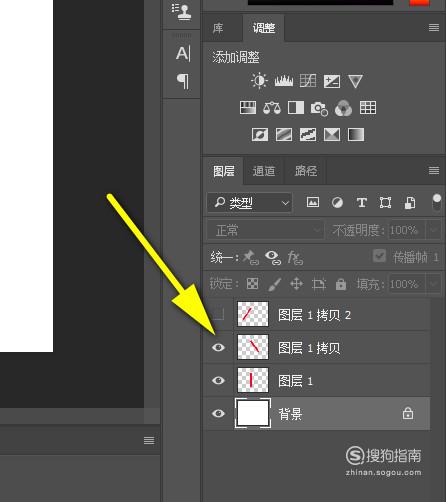Add a Gradient Map adjustment
The width and height of the screenshot is (446, 502).
point(356,135)
